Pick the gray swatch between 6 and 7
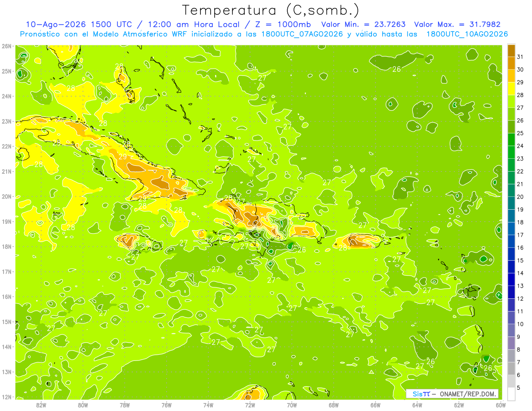The width and height of the screenshot is (532, 411). coord(511,368)
